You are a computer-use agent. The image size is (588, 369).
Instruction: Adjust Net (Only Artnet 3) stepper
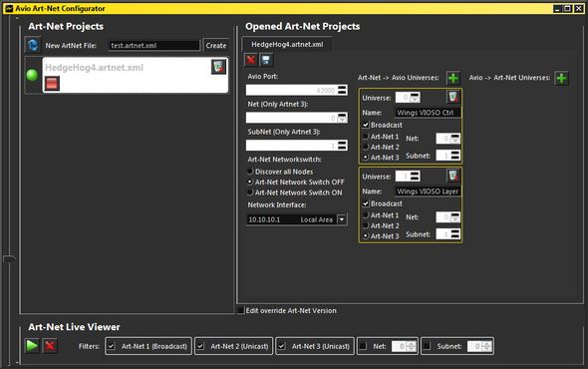click(x=342, y=118)
